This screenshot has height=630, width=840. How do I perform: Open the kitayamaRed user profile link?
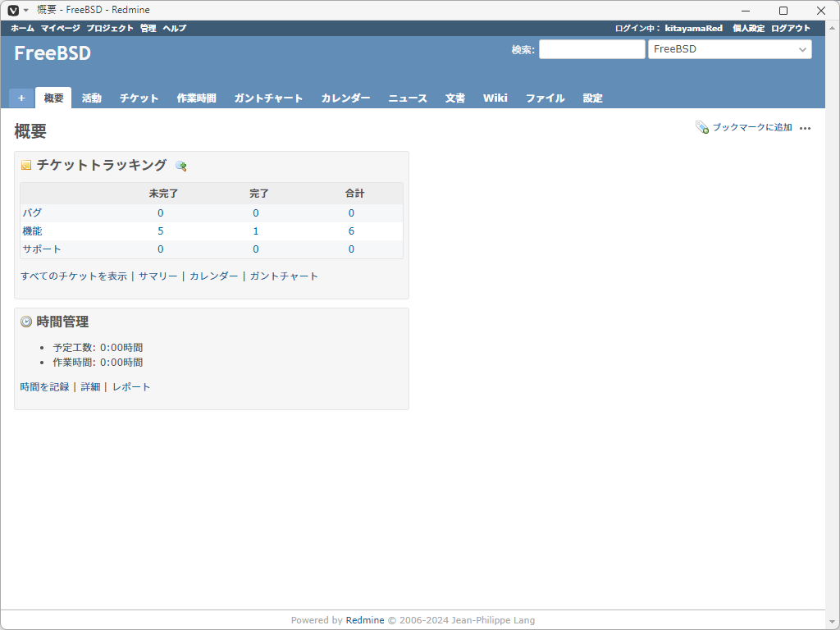tap(694, 29)
